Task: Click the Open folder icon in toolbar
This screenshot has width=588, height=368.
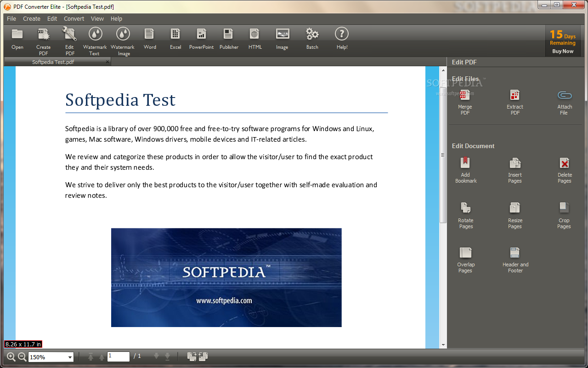Action: coord(17,34)
